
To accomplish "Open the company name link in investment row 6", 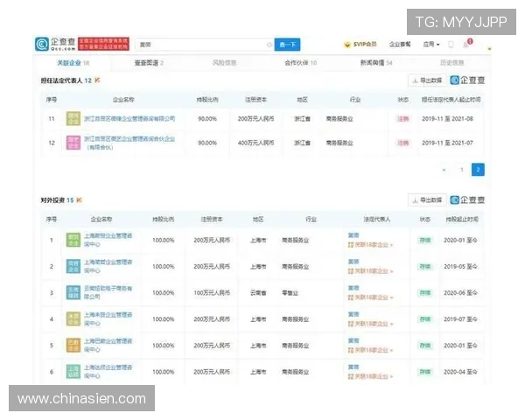I will (108, 371).
